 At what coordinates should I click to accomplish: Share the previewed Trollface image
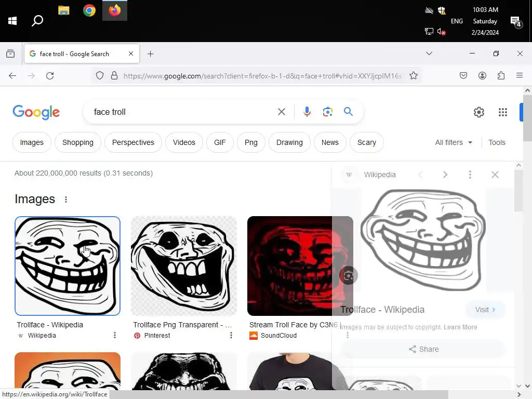(x=423, y=349)
